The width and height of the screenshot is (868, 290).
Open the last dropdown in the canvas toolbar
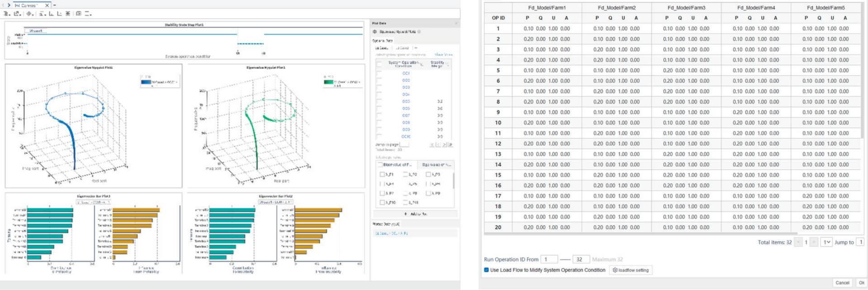(x=88, y=14)
